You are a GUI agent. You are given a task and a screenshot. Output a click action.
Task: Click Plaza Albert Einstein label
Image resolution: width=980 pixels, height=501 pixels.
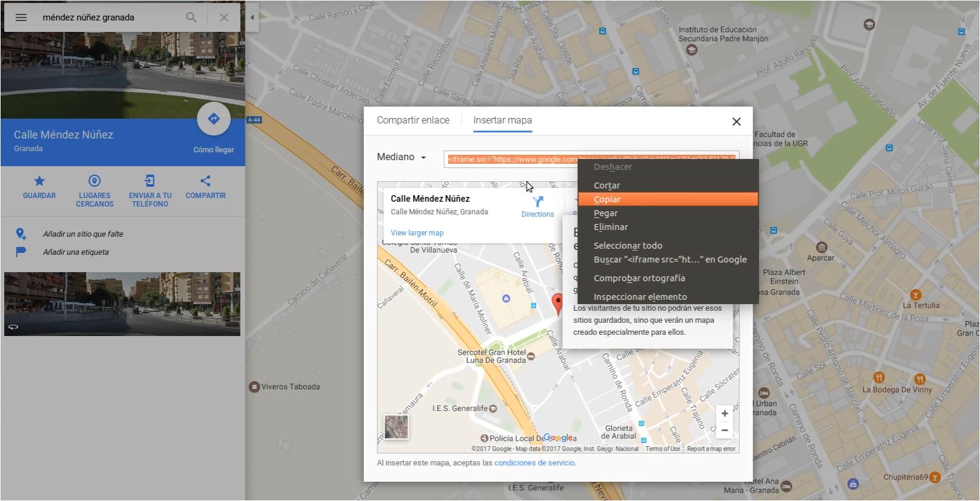(x=784, y=277)
